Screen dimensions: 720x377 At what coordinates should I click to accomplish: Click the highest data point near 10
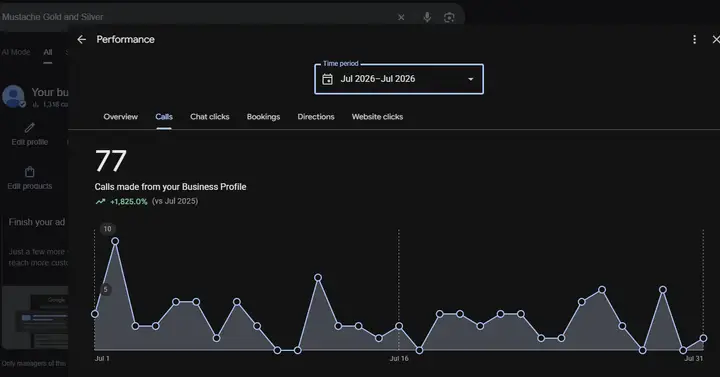point(115,241)
